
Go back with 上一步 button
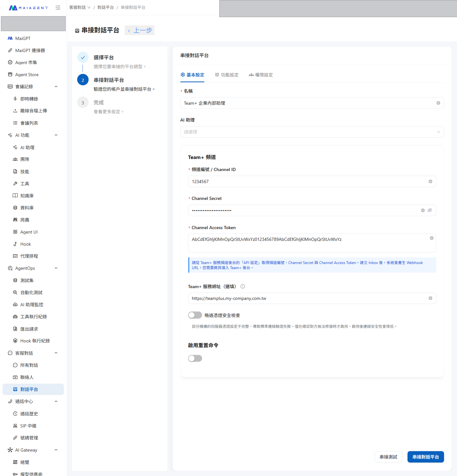pos(140,30)
